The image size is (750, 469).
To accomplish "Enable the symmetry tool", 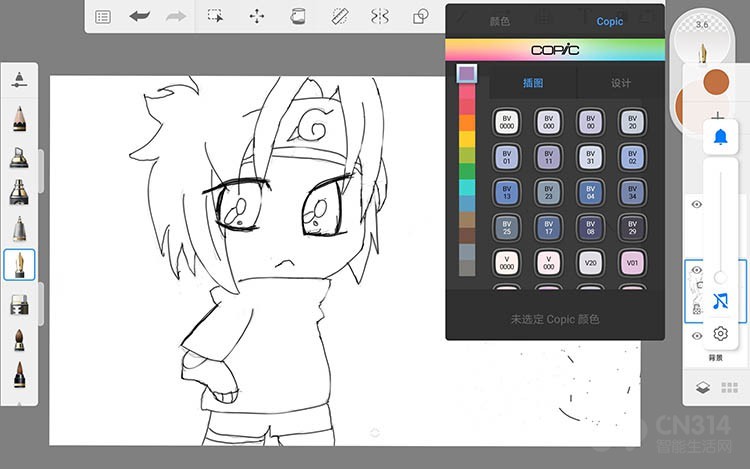I will pyautogui.click(x=380, y=17).
